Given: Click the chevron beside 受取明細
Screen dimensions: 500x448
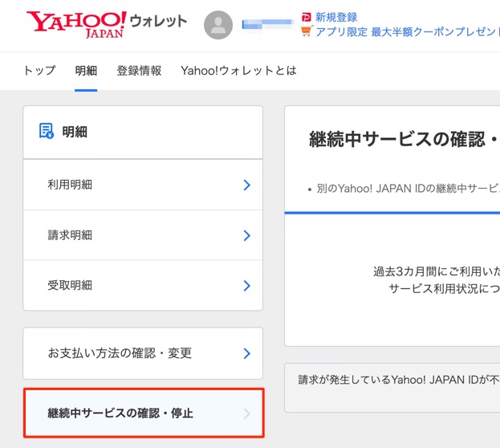Looking at the screenshot, I should click(247, 286).
